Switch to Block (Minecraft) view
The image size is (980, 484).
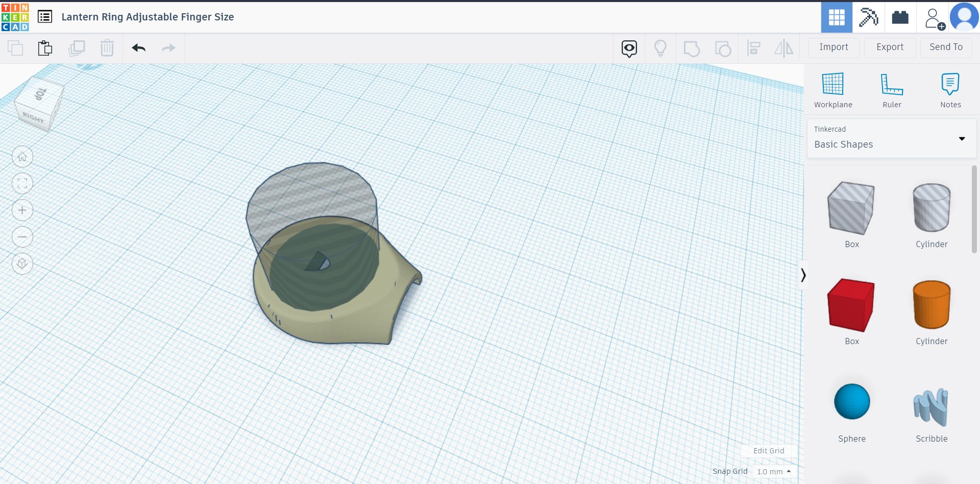(x=868, y=17)
